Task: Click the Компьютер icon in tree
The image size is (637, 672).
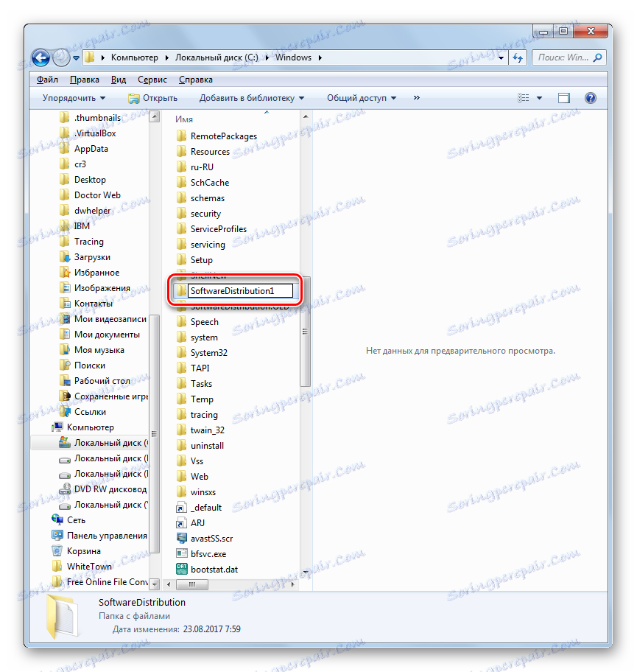Action: (x=57, y=427)
